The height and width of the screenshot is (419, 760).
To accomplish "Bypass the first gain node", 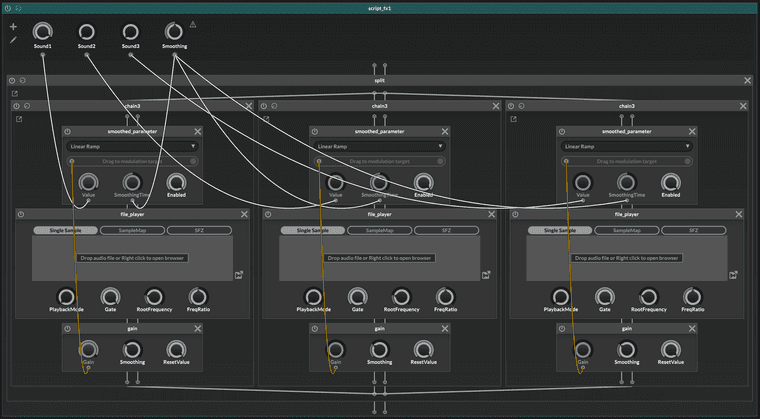I will click(67, 329).
